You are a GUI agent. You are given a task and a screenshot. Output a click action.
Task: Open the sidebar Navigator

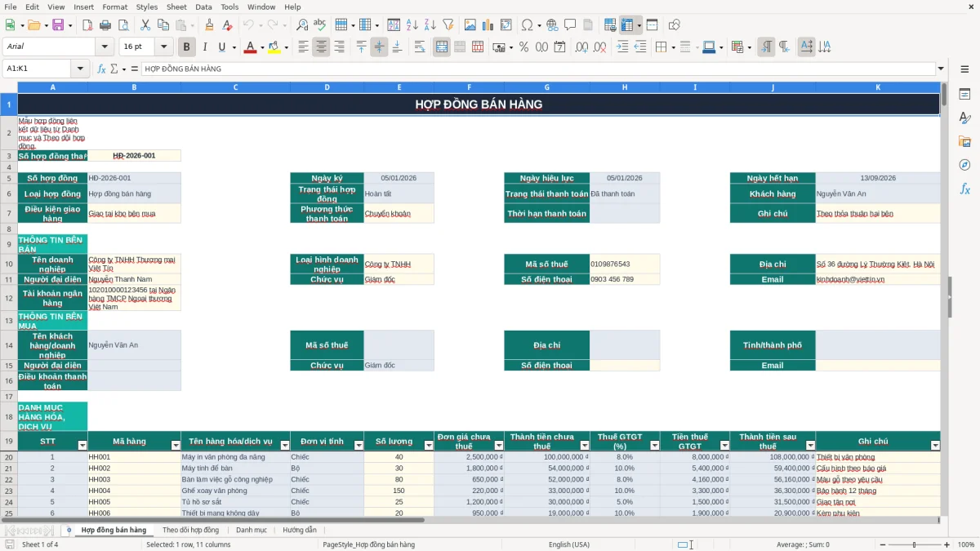click(964, 165)
